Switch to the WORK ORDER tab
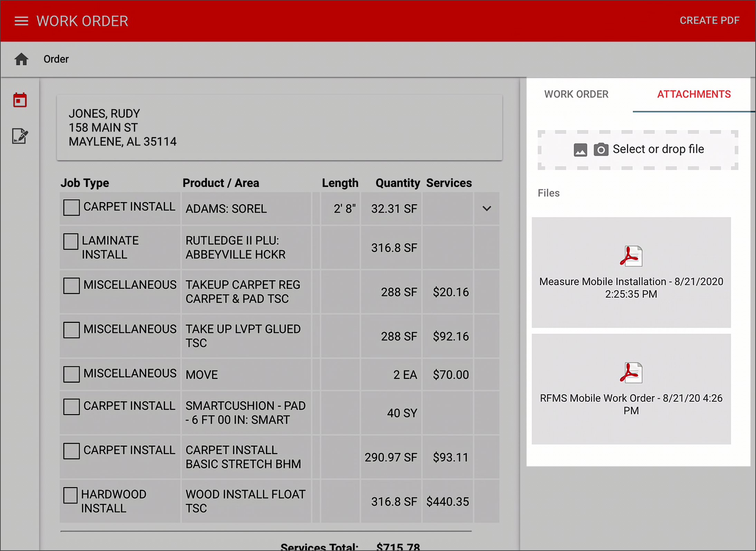The height and width of the screenshot is (551, 756). click(x=576, y=94)
